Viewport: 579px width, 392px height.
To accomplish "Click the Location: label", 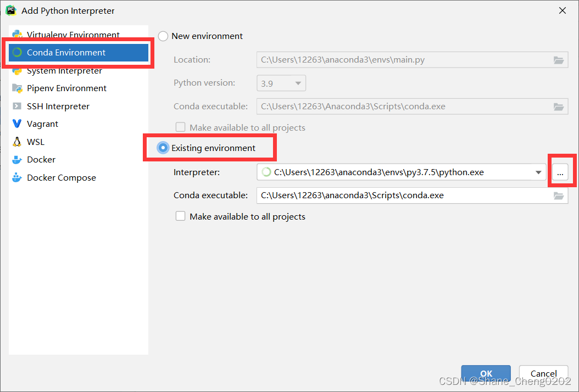I will coord(192,60).
